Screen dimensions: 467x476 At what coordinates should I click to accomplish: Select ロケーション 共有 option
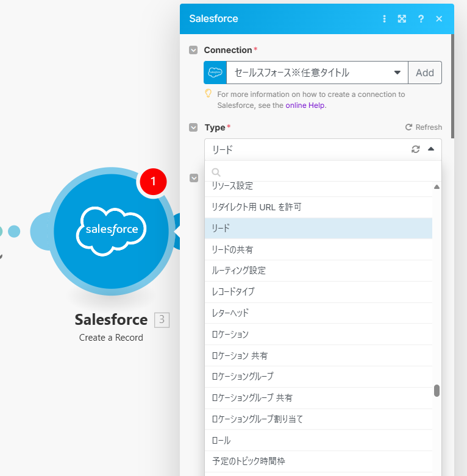tap(318, 355)
